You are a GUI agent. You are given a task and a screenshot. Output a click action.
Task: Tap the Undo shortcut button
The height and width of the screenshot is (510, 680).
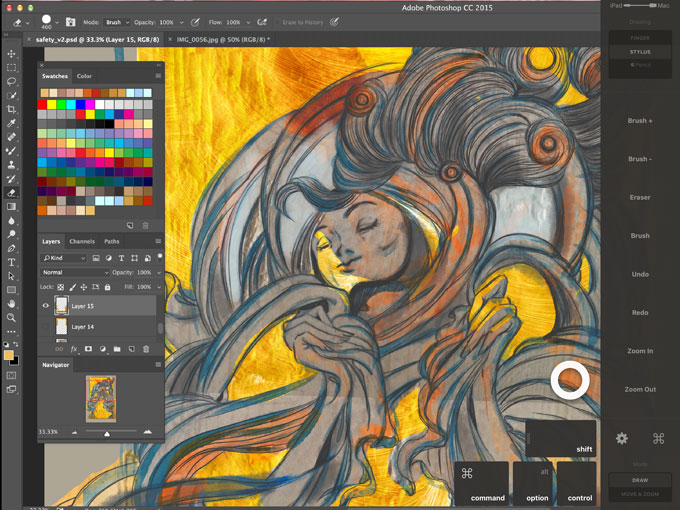click(x=640, y=274)
